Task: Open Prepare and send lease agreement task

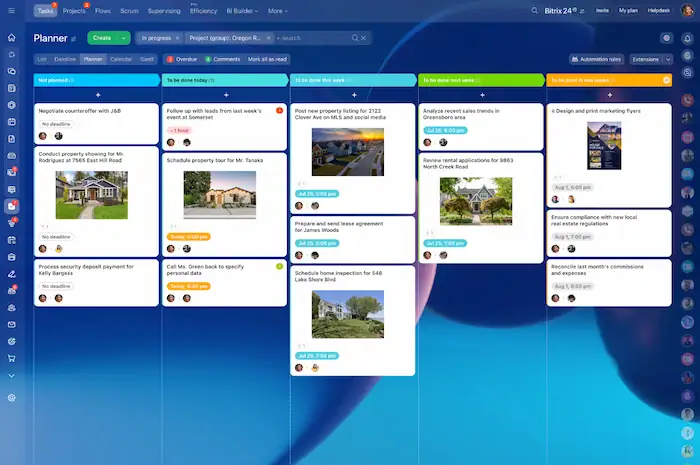Action: pyautogui.click(x=338, y=227)
